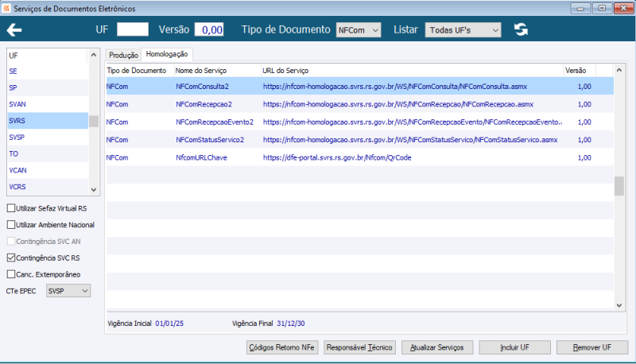The image size is (636, 364).
Task: Click the back arrow icon
Action: pyautogui.click(x=14, y=29)
